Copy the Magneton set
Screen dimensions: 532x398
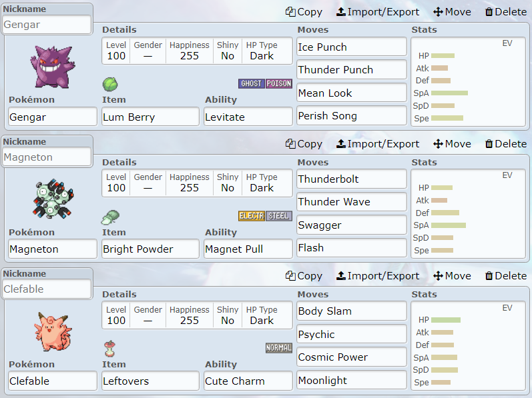304,144
